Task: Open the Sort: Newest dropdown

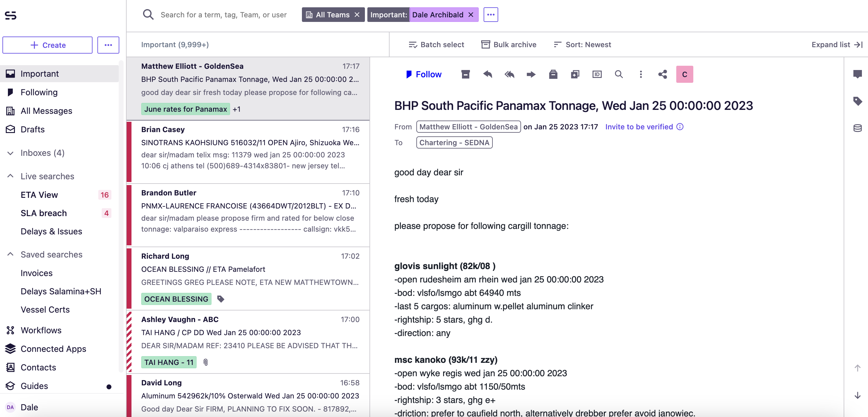Action: (582, 44)
